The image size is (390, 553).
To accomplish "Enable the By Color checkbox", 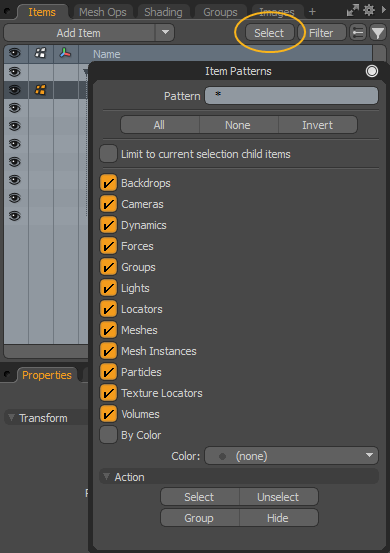I will (108, 435).
